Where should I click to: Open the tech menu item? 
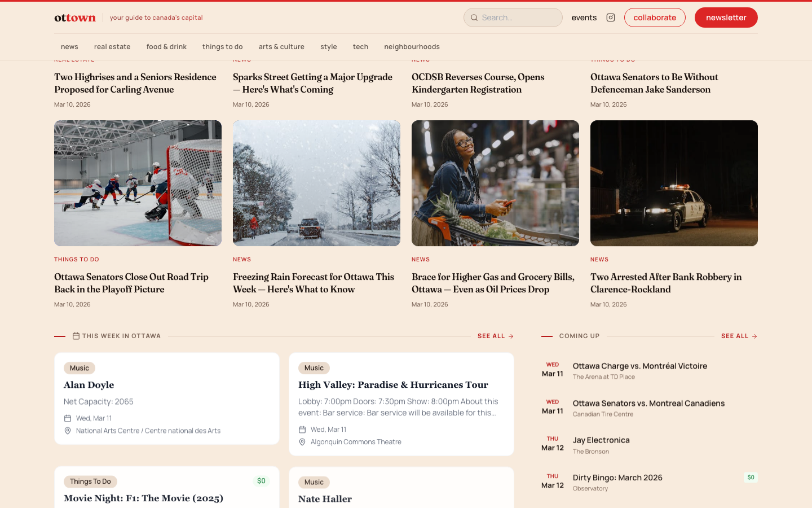(360, 47)
